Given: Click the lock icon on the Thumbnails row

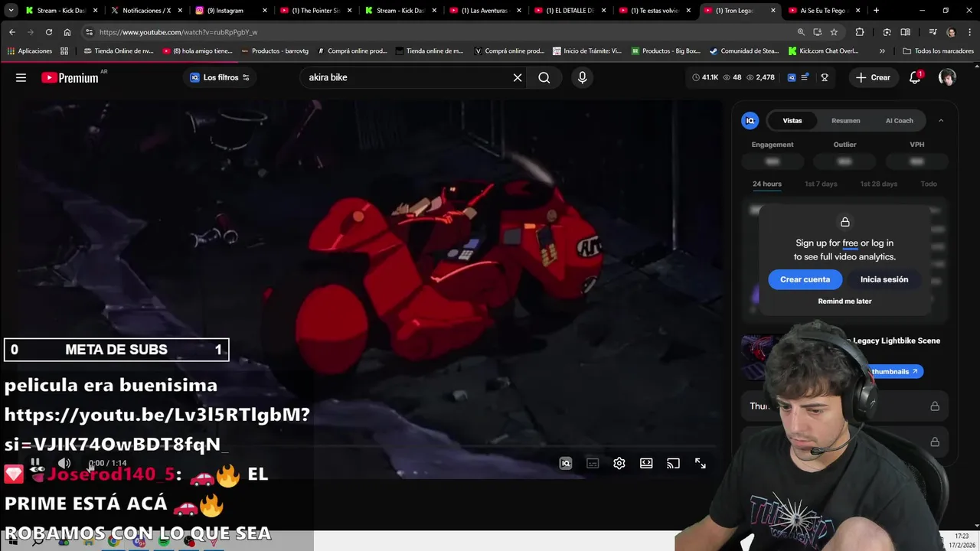Looking at the screenshot, I should coord(935,406).
